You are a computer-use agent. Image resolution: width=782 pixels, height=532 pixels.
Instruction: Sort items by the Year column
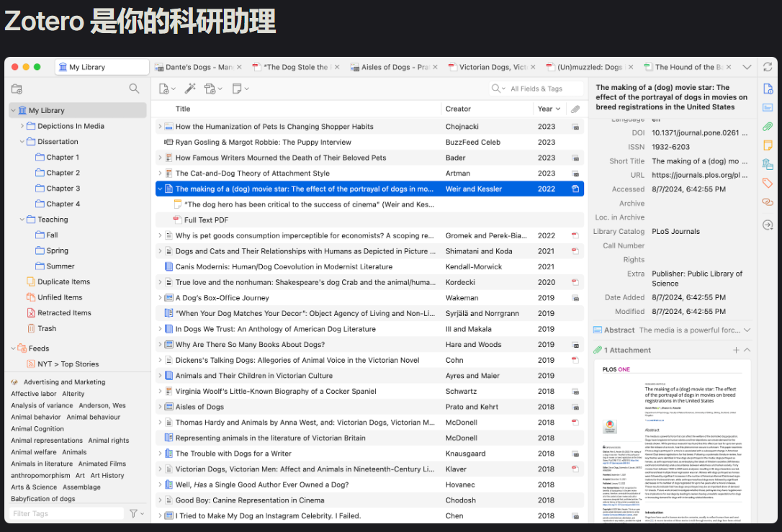click(549, 109)
